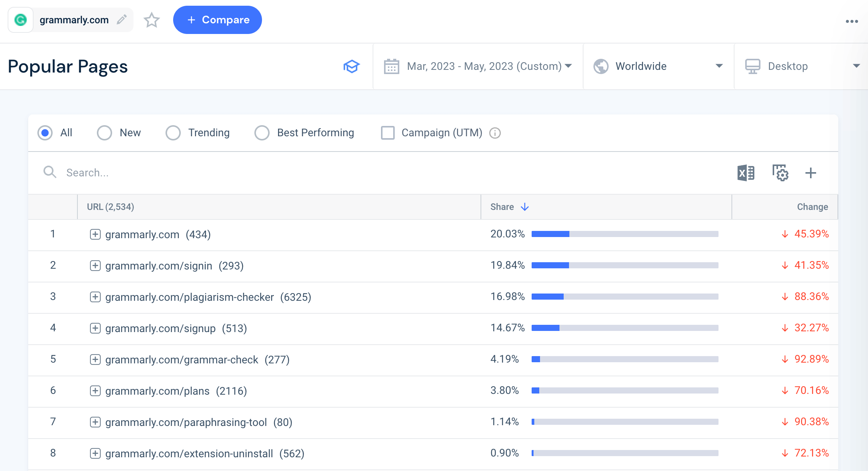Click the globe/worldwide icon
The width and height of the screenshot is (868, 471).
coord(601,66)
